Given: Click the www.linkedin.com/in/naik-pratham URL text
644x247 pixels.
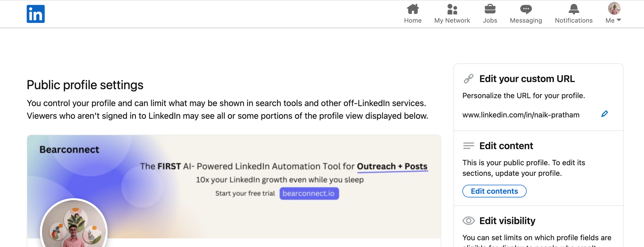Looking at the screenshot, I should coord(521,115).
